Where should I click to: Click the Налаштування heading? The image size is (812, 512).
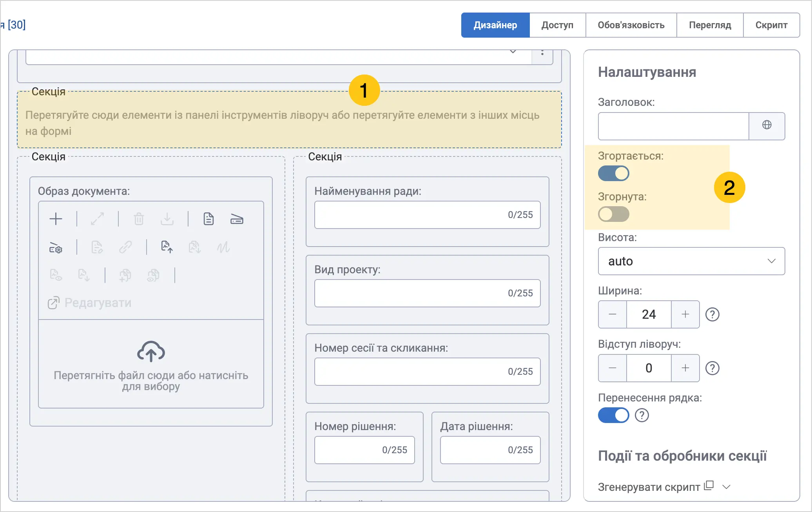(647, 72)
